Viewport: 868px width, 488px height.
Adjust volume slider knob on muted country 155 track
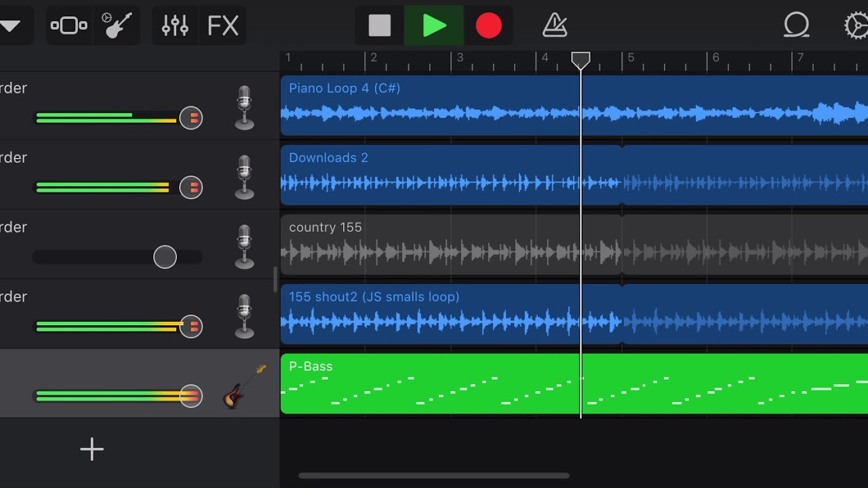tap(165, 257)
